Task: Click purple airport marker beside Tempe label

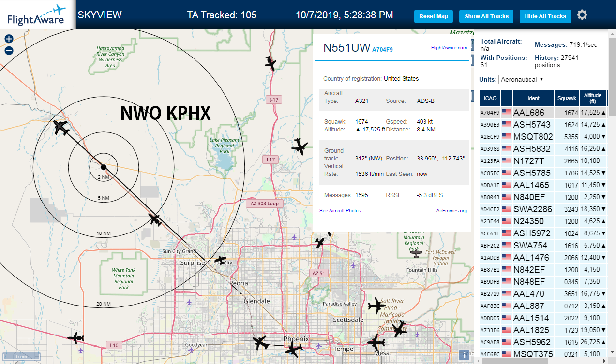Action: pyautogui.click(x=319, y=345)
